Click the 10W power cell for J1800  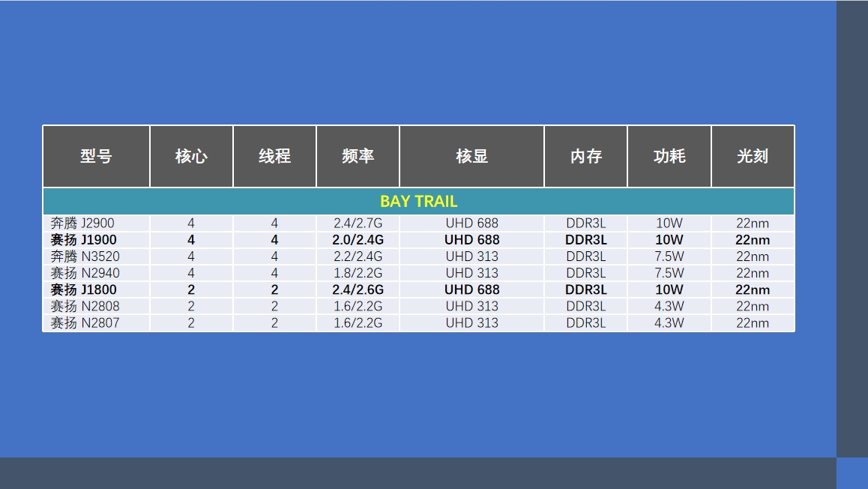point(669,289)
